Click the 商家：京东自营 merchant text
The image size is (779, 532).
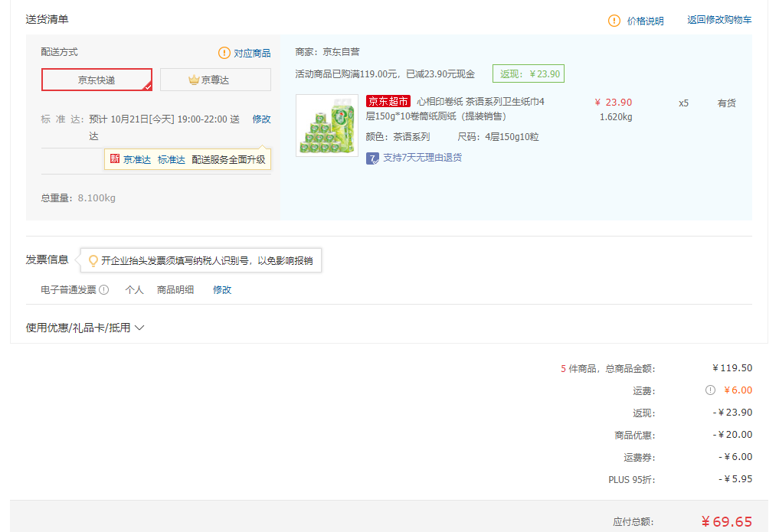pos(327,51)
